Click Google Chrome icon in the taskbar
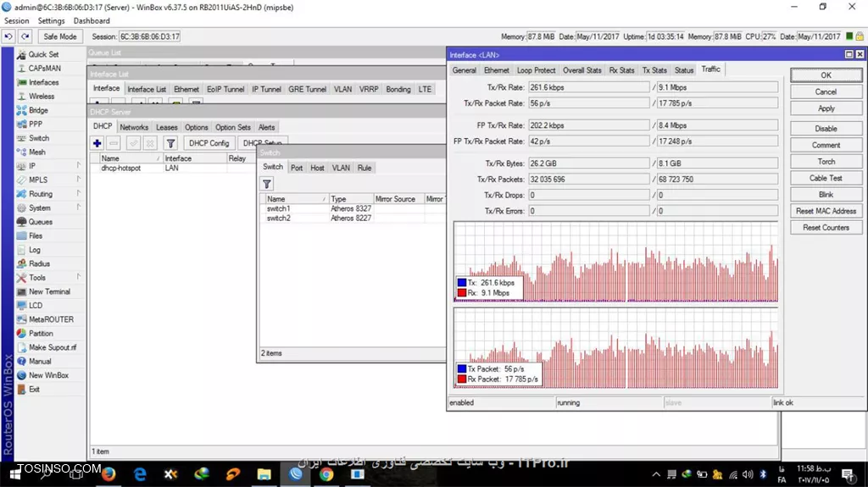 (326, 474)
